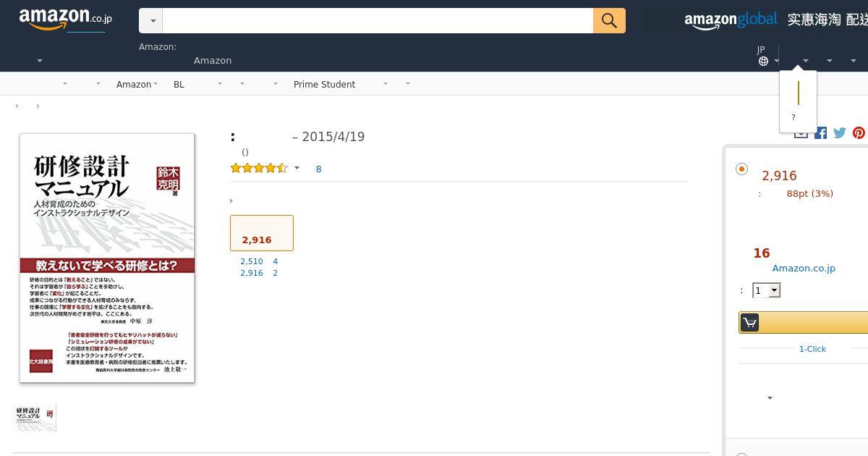
Task: Click the add to cart icon
Action: [750, 323]
